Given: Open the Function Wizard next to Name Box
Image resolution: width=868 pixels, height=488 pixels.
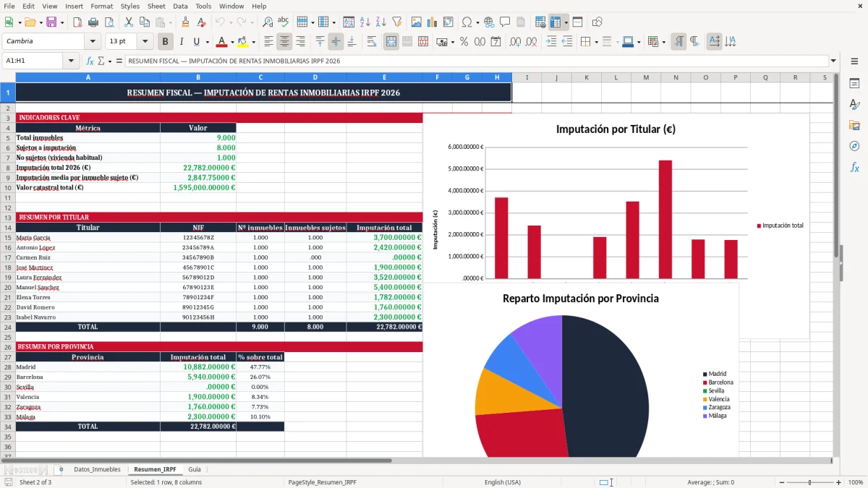Looking at the screenshot, I should (90, 61).
